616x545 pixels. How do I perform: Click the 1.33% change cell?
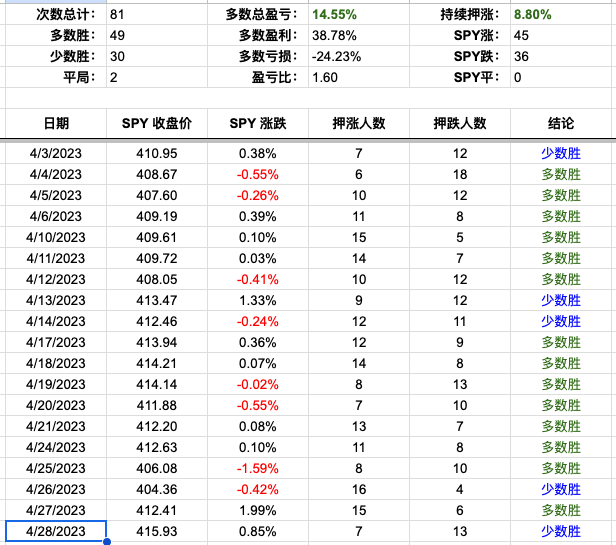pos(258,301)
